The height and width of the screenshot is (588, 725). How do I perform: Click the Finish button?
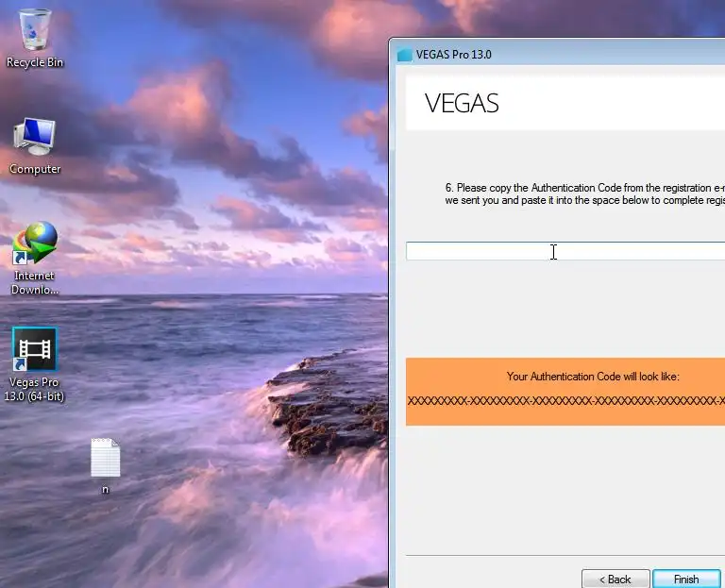(x=686, y=579)
